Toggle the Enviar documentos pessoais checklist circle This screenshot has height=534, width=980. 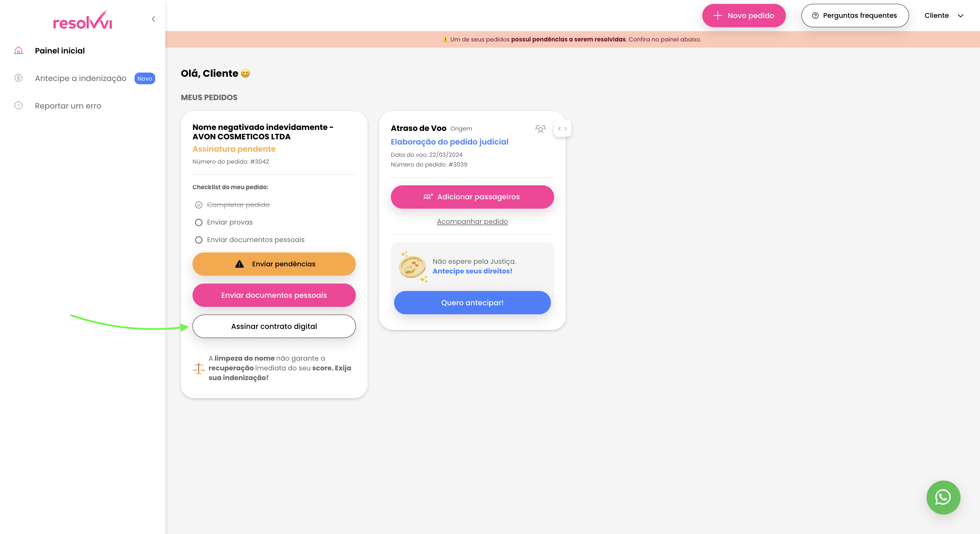[199, 239]
